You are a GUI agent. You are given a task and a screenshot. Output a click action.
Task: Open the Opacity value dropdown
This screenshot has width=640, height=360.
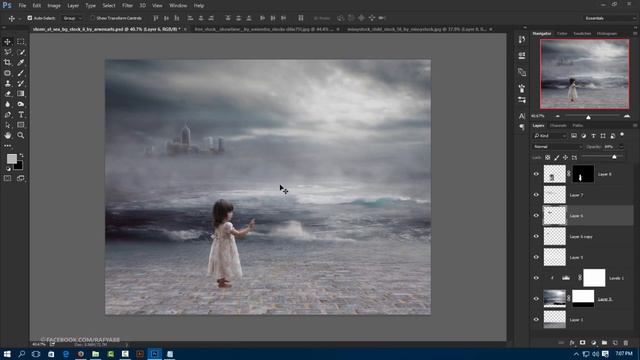click(621, 147)
